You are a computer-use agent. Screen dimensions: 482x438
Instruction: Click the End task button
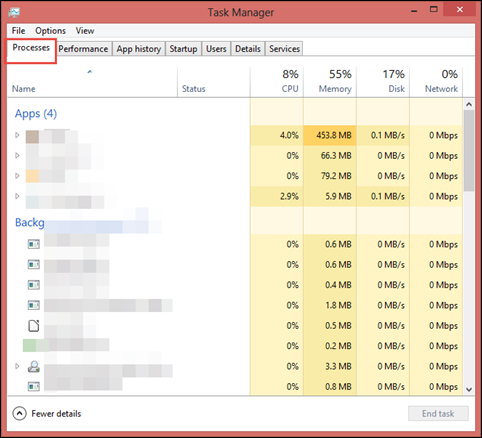pyautogui.click(x=438, y=413)
